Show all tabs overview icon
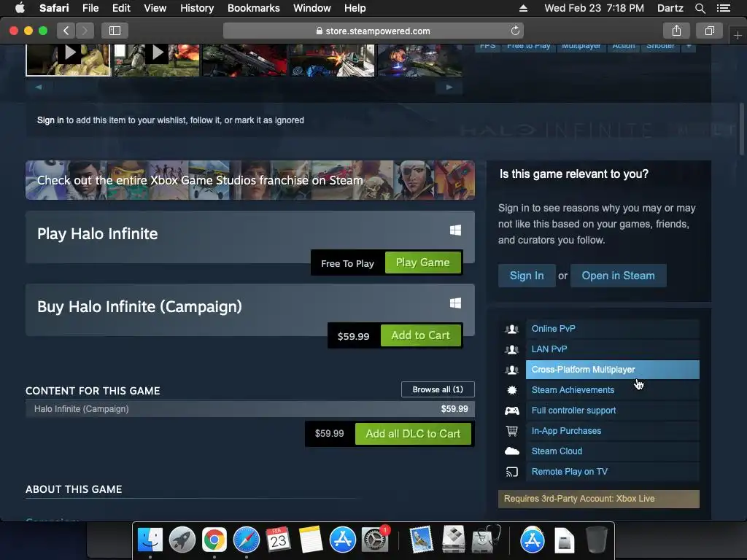Screen dimensions: 747x560 pyautogui.click(x=710, y=31)
